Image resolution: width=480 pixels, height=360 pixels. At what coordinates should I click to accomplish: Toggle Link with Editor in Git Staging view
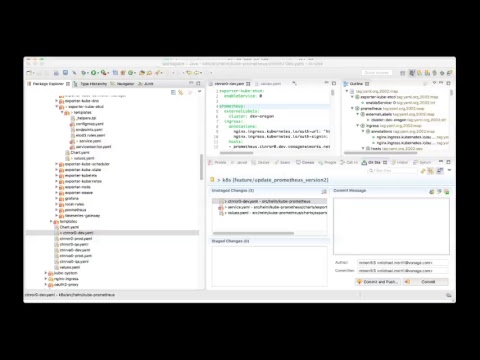pos(431,171)
